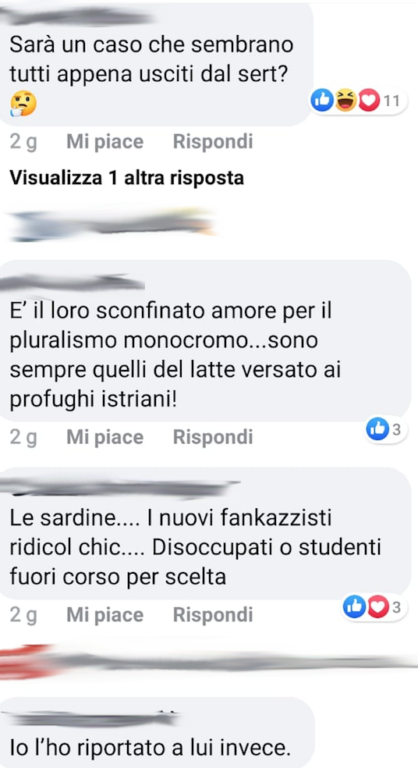The height and width of the screenshot is (768, 418).
Task: Click the heart icon on Le sardine comment
Action: point(378,608)
